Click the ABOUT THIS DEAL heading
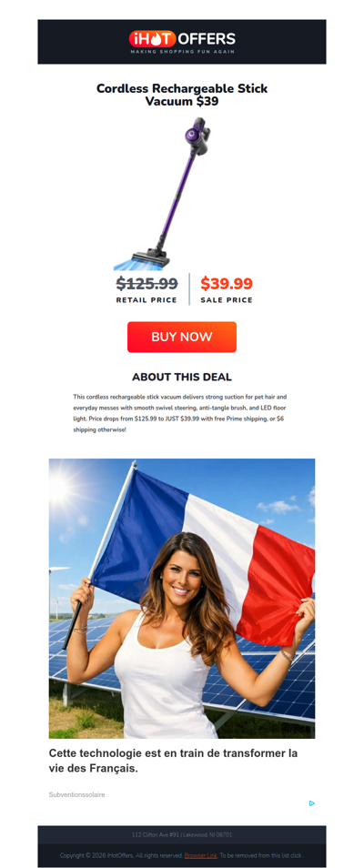364x868 pixels. click(182, 377)
